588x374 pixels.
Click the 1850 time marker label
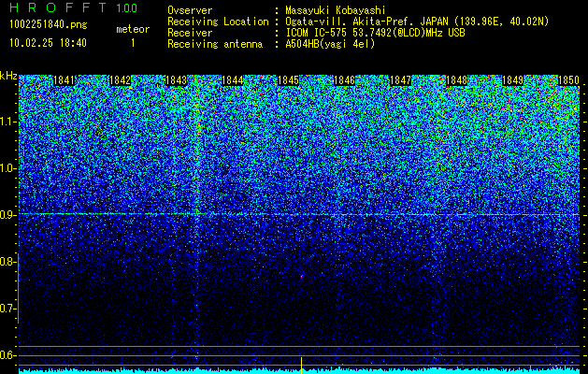tap(568, 80)
